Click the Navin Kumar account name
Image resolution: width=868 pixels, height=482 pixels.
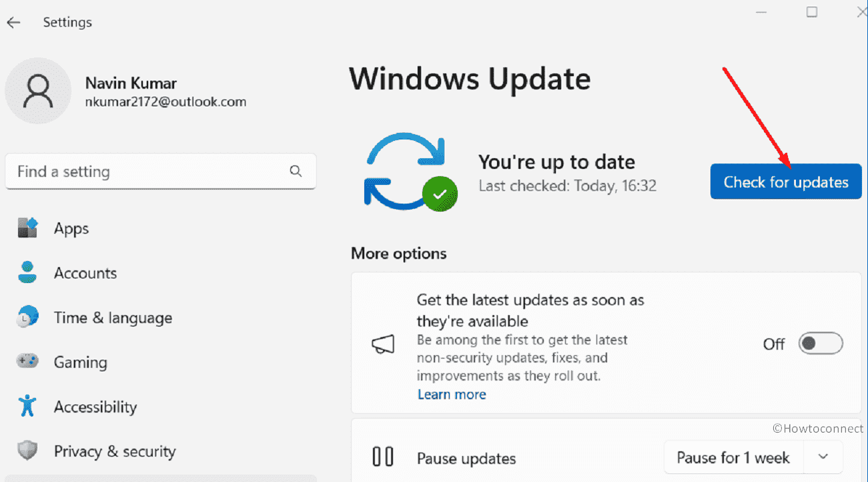pos(131,83)
